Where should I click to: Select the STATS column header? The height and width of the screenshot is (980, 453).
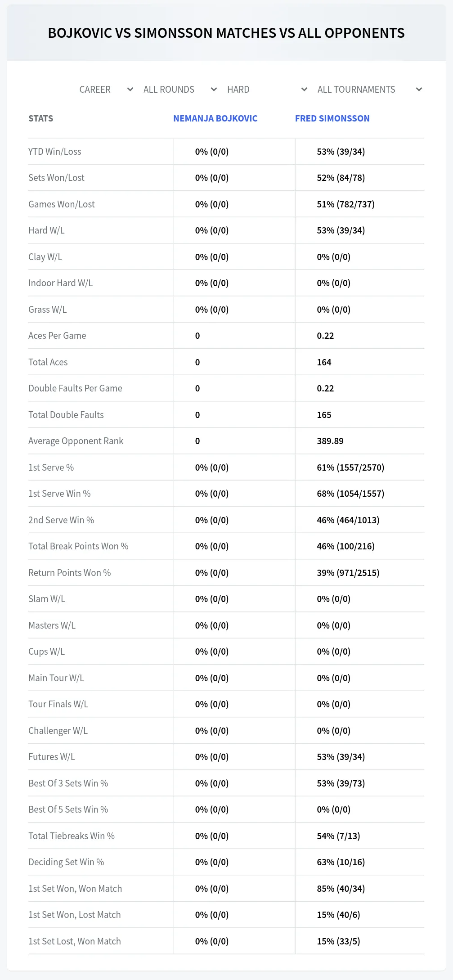tap(41, 118)
